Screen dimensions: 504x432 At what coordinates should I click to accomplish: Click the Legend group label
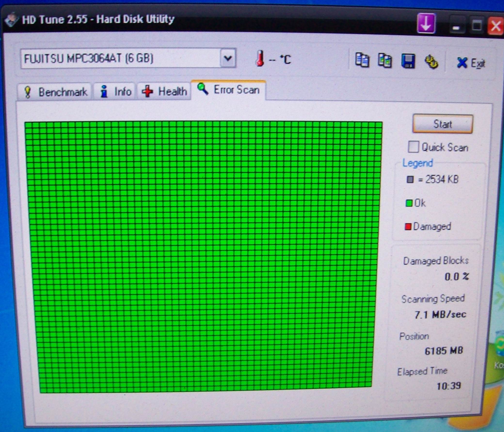[x=418, y=163]
